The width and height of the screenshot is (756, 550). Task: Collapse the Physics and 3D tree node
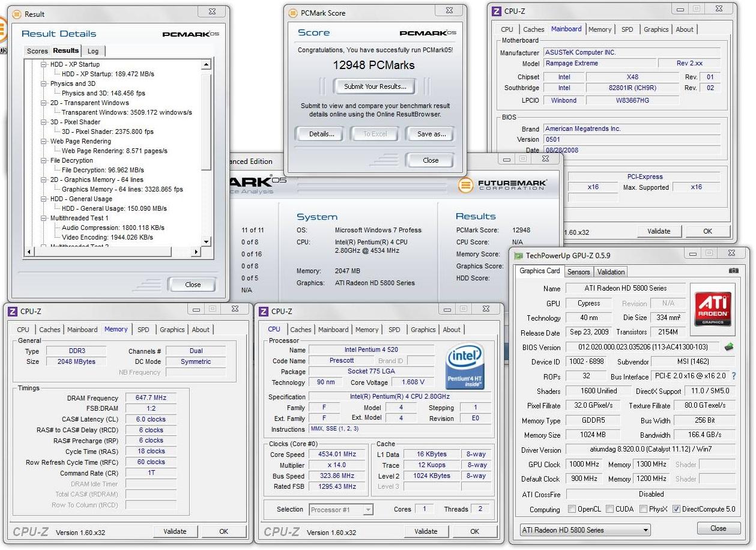(x=44, y=83)
